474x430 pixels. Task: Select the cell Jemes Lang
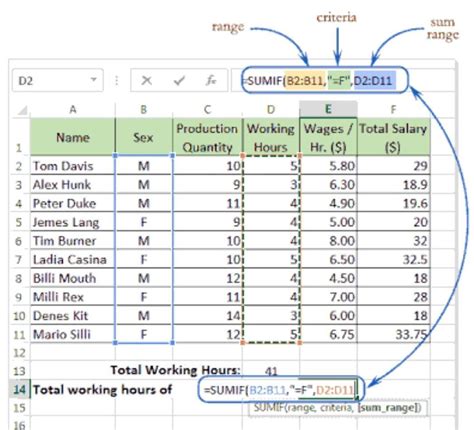click(73, 222)
